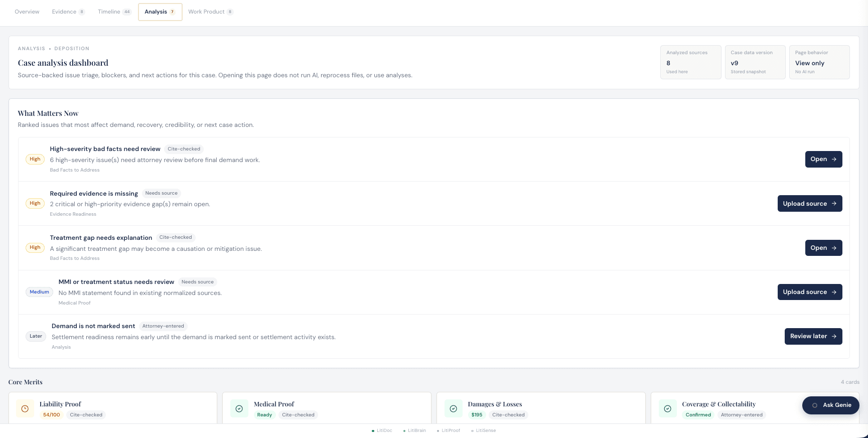Click High badge on required evidence row
Screen dimensions: 868x438
click(x=35, y=203)
